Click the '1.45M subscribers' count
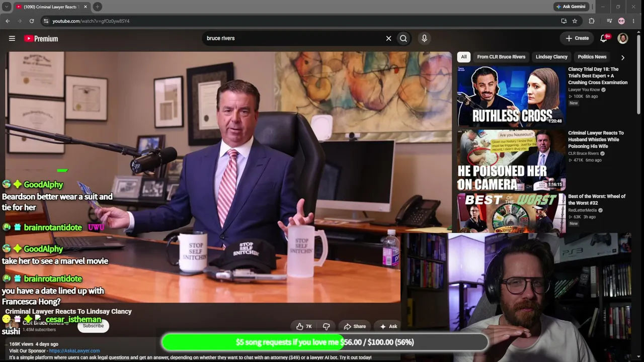The image size is (644, 362). tap(39, 330)
